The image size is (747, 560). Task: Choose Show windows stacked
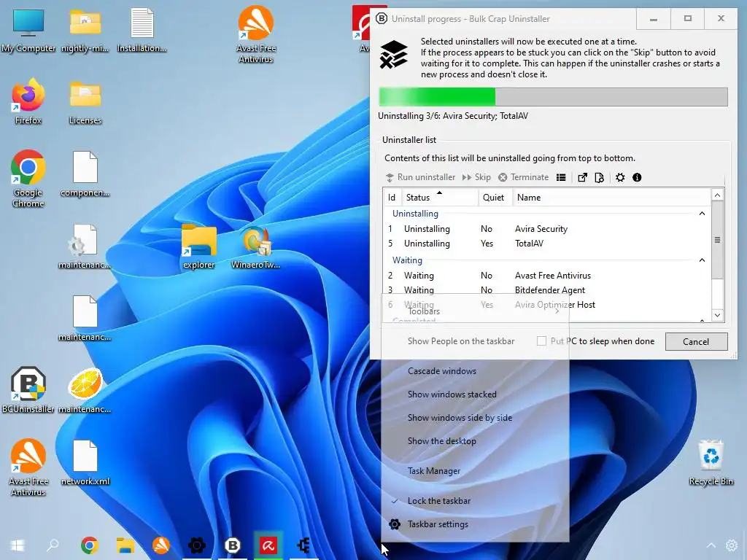(x=475, y=394)
